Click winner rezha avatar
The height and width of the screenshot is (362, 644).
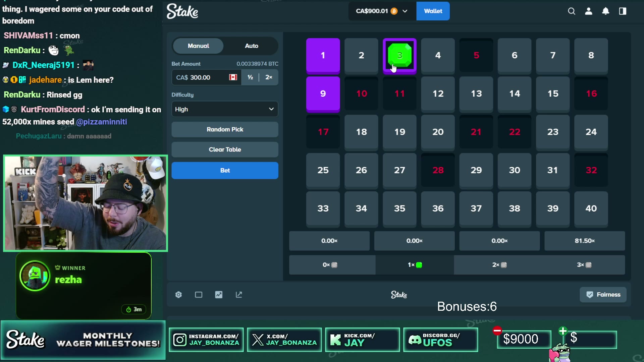(x=35, y=276)
